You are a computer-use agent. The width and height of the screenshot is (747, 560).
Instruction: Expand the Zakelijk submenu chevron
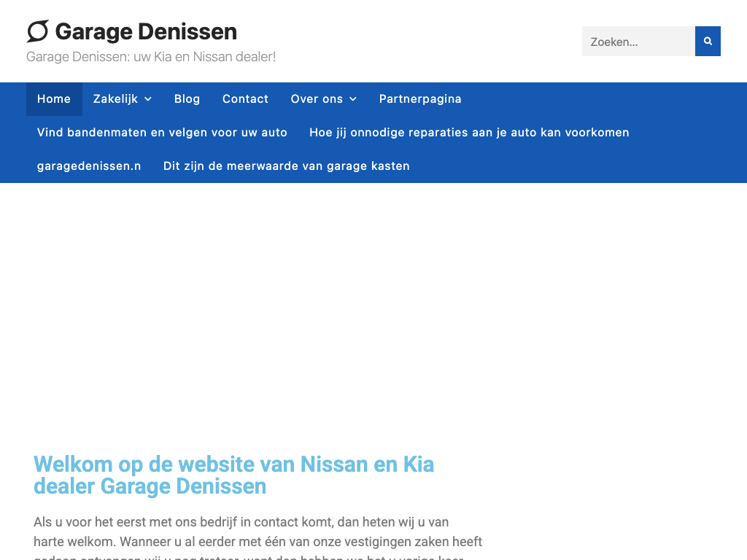pos(148,99)
